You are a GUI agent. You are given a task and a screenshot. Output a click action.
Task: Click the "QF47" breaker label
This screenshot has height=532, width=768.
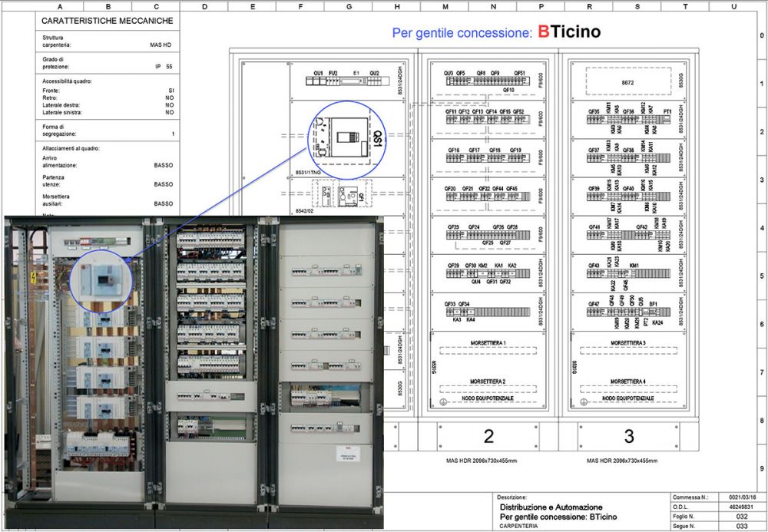594,304
